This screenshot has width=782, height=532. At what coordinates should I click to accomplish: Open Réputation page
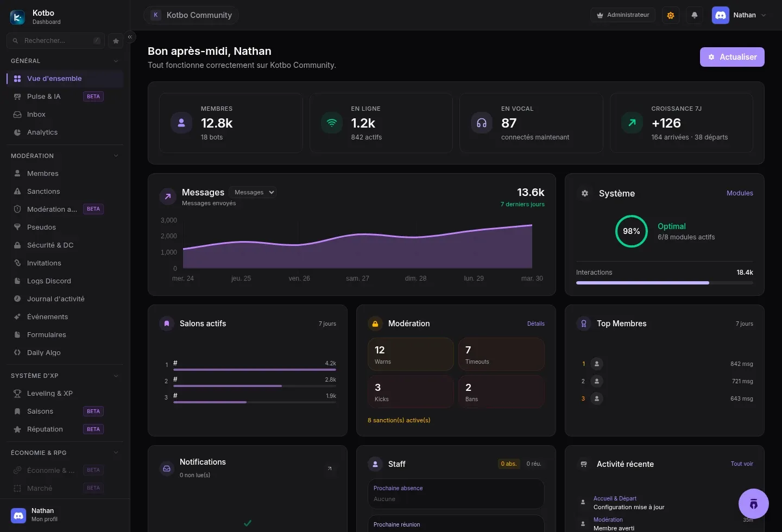click(x=65, y=429)
